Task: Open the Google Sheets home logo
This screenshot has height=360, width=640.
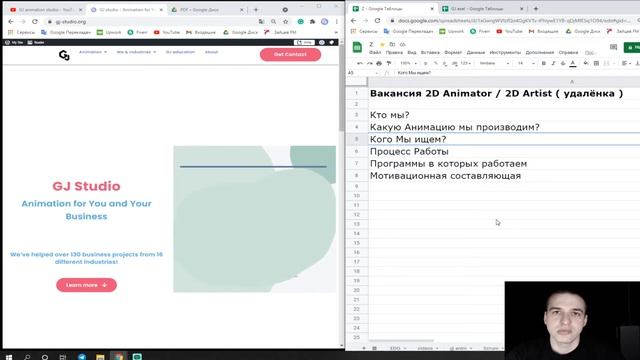Action: pyautogui.click(x=357, y=48)
